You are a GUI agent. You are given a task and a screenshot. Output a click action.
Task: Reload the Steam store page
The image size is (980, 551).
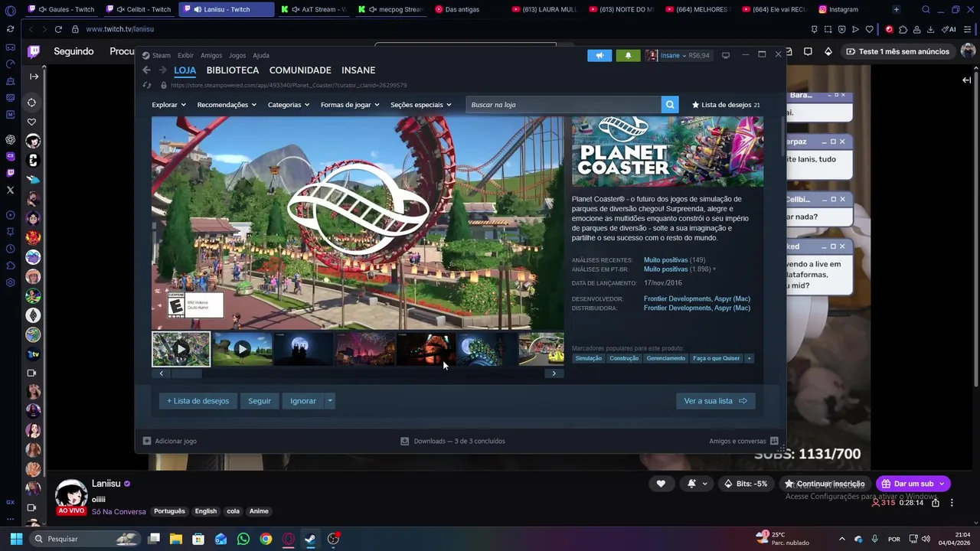[146, 85]
